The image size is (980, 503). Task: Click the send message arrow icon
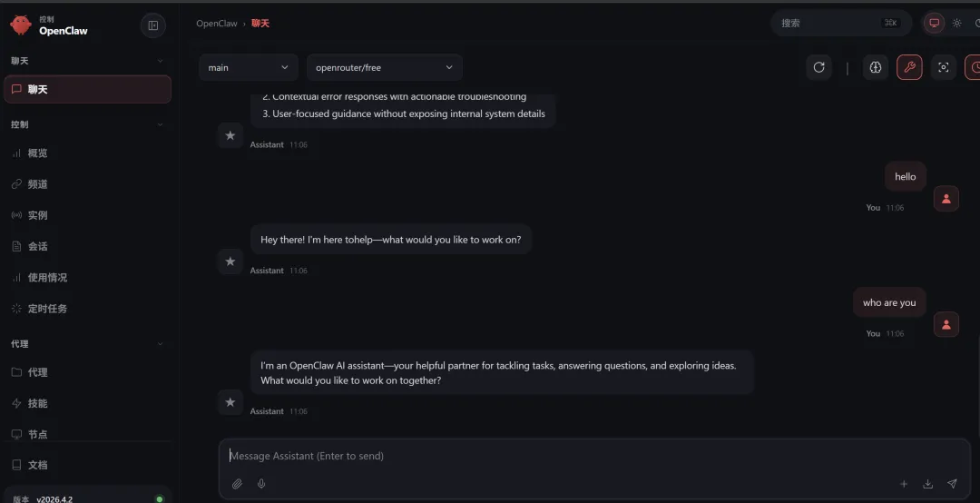[952, 484]
